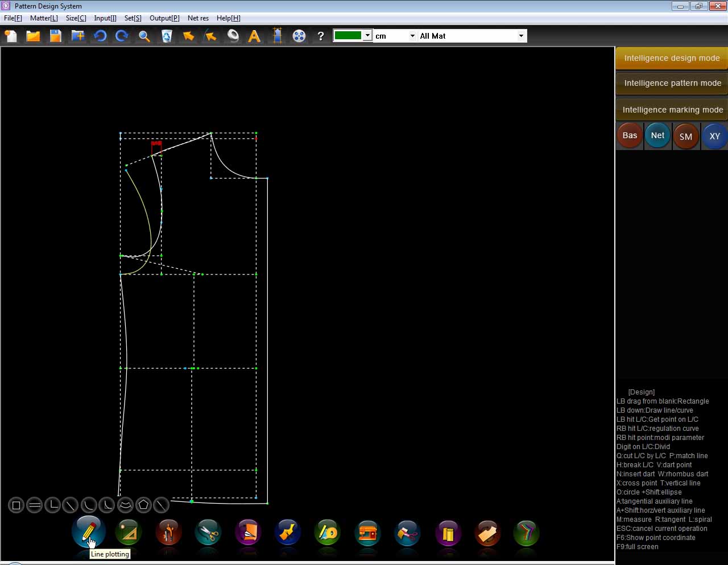Switch to Intelligence marking mode
The width and height of the screenshot is (728, 565).
click(x=672, y=110)
